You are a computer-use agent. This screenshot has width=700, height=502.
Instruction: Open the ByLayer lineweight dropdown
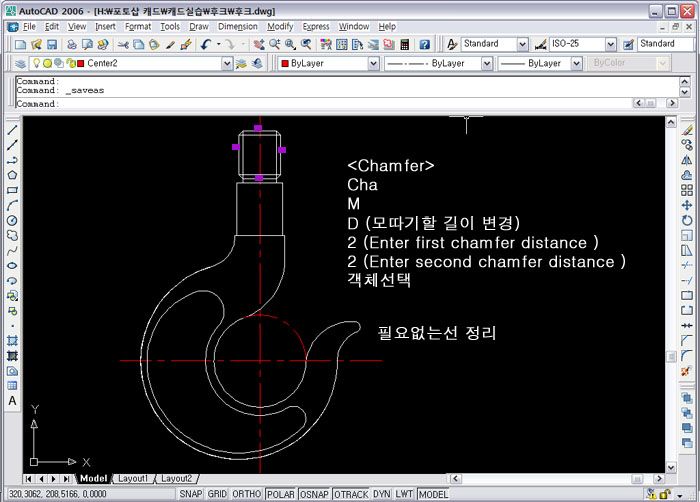point(576,63)
